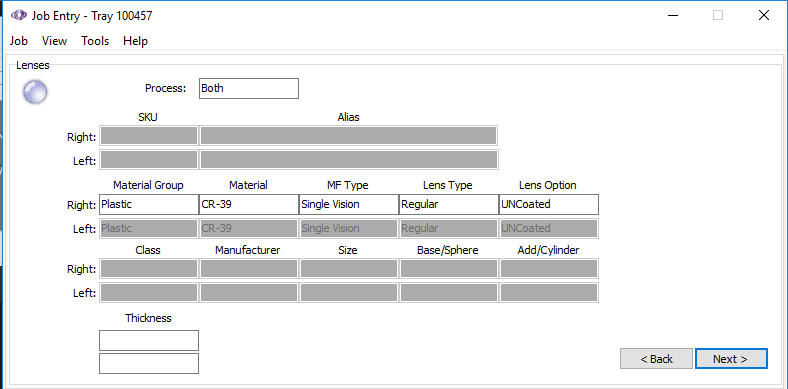The height and width of the screenshot is (389, 788).
Task: Click the Left Size field
Action: (349, 293)
